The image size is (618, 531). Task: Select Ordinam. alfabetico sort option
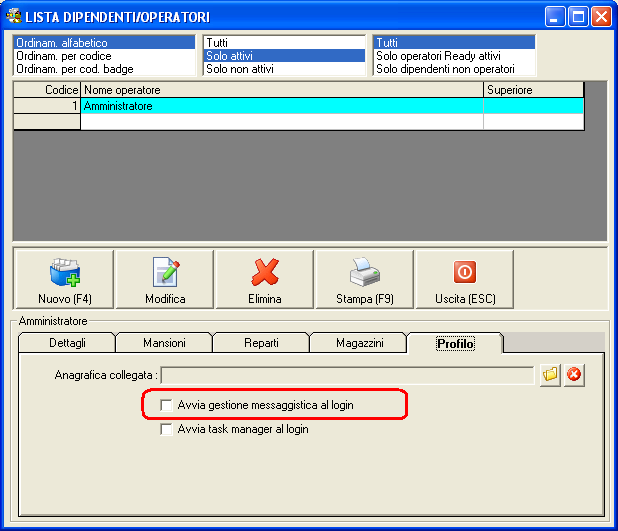click(104, 43)
